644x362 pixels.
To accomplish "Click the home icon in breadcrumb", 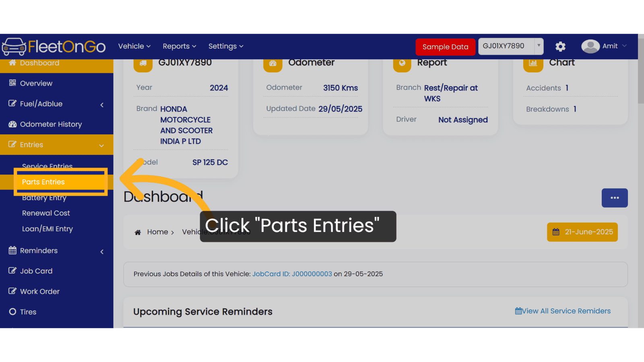I will (138, 232).
